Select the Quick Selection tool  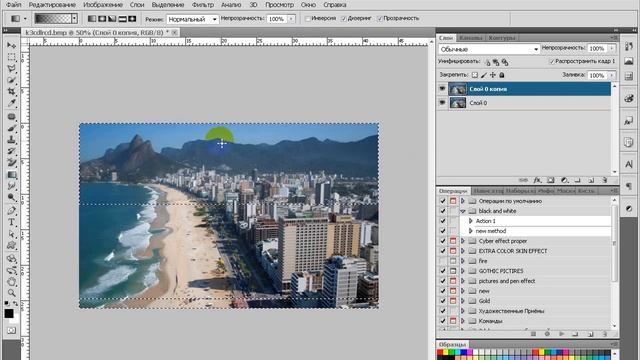[x=11, y=80]
